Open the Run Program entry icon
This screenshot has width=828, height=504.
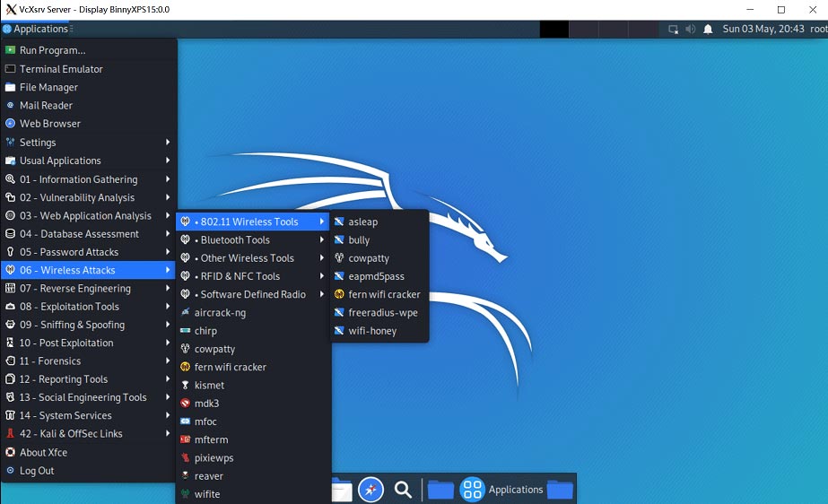click(x=10, y=50)
